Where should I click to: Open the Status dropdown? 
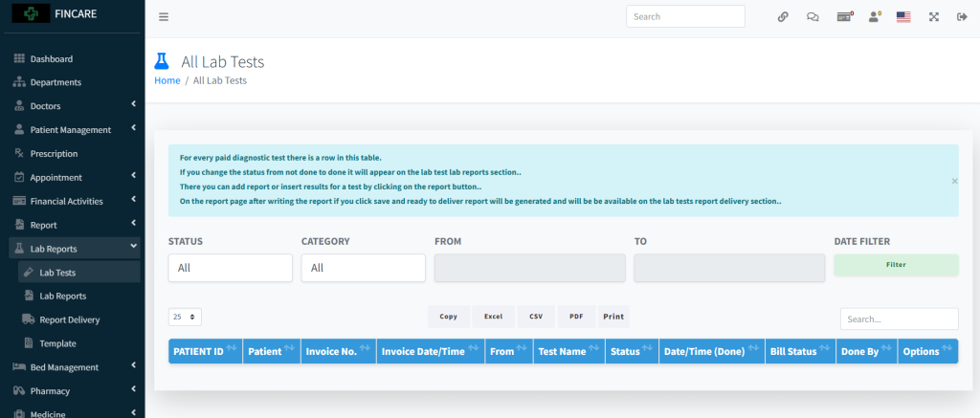(230, 268)
